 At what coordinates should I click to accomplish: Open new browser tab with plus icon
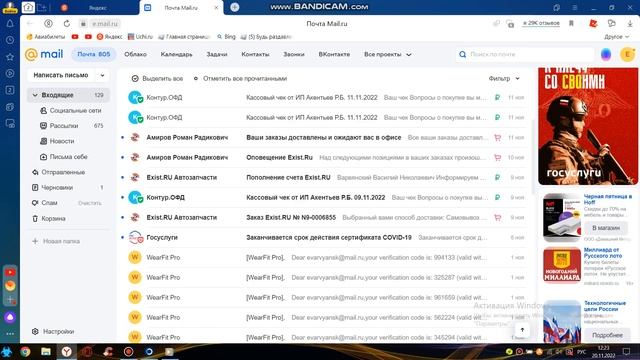click(235, 7)
